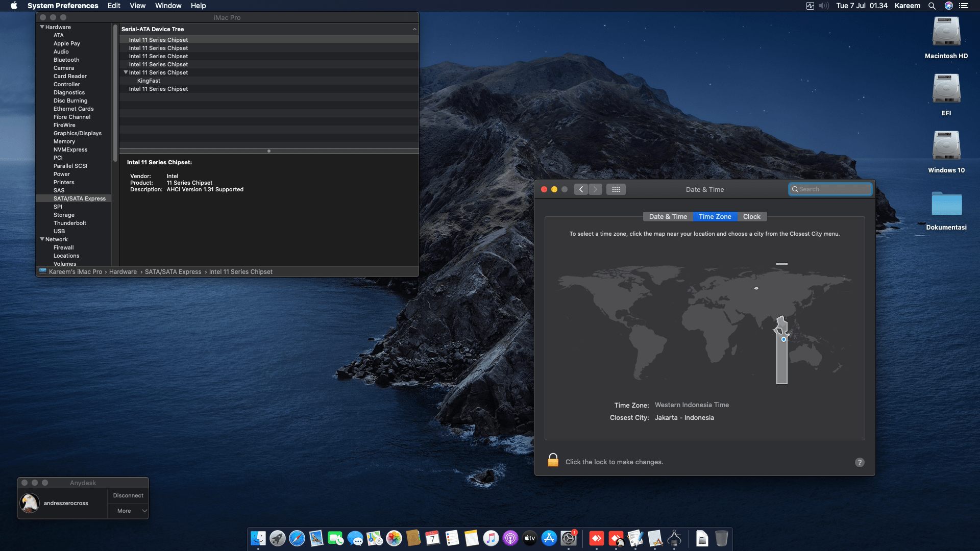Screen dimensions: 980x551
Task: Select Graphics/Displays in hardware list
Action: tap(78, 133)
